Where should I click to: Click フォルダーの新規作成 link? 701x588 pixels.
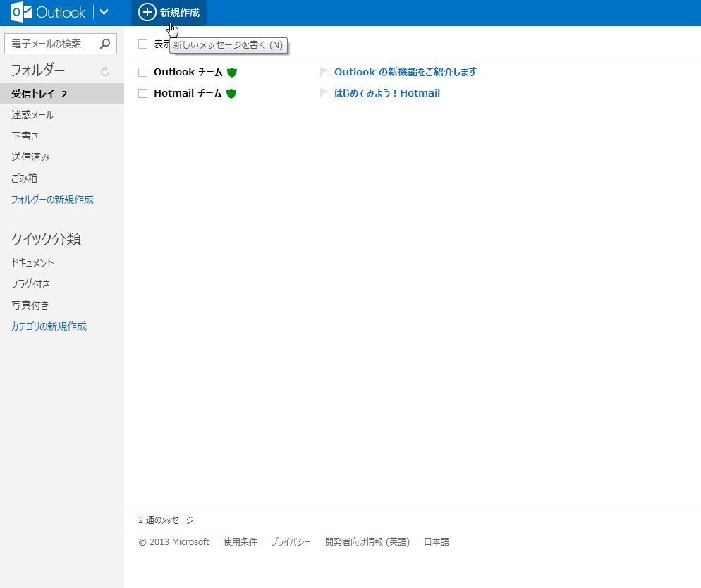click(52, 200)
